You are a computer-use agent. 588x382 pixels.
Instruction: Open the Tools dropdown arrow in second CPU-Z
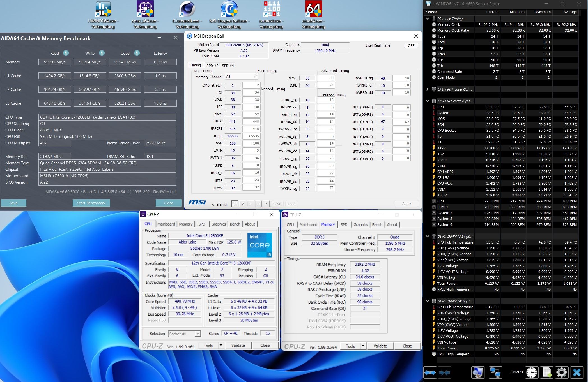coord(363,346)
